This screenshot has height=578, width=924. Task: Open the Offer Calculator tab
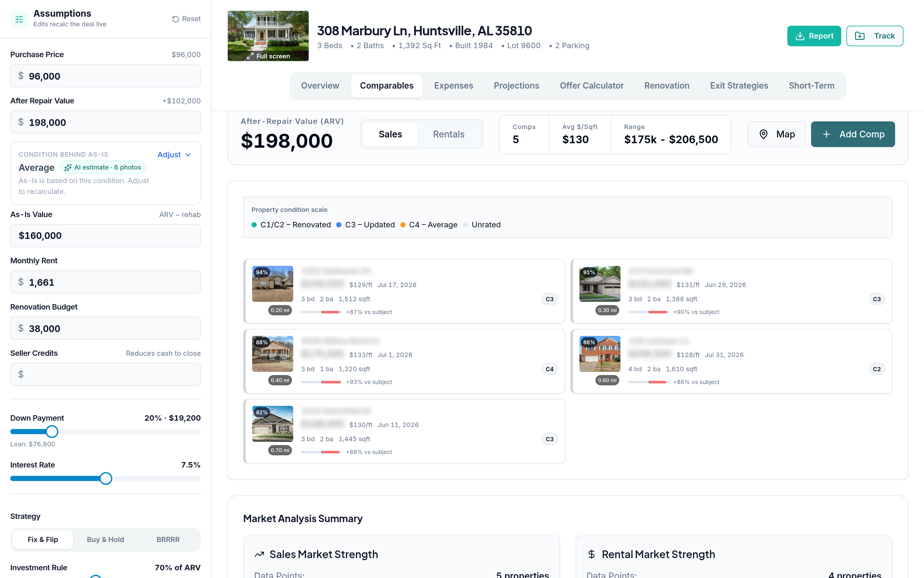click(591, 86)
